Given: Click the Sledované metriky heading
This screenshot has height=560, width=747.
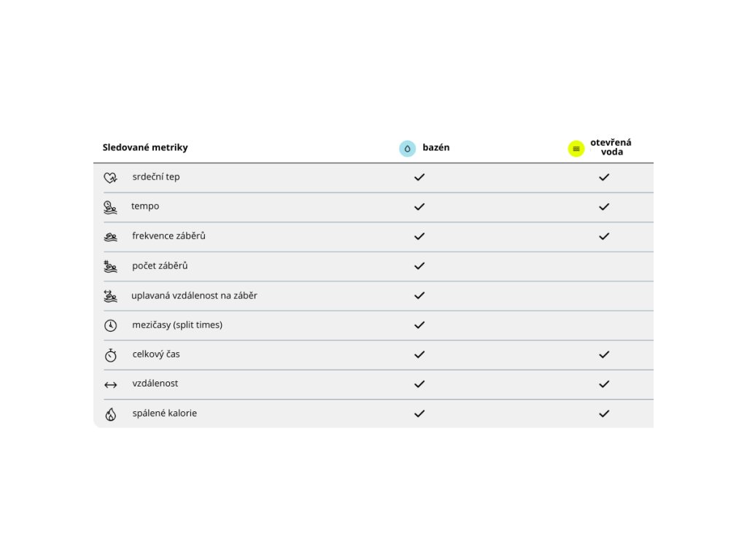Looking at the screenshot, I should [145, 147].
